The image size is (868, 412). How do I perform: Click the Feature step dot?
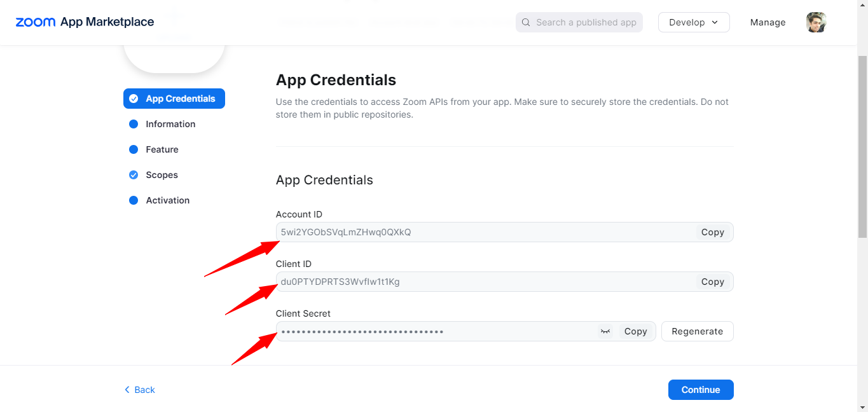(134, 149)
